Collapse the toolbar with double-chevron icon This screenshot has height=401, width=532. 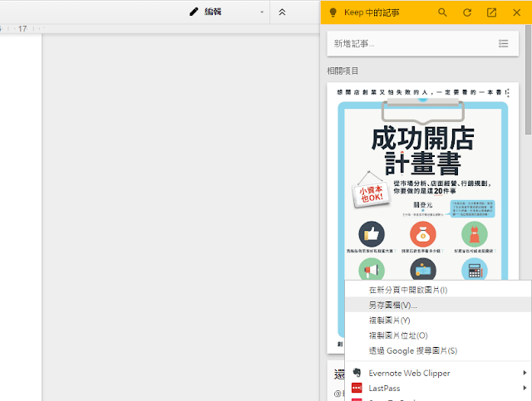pos(282,12)
